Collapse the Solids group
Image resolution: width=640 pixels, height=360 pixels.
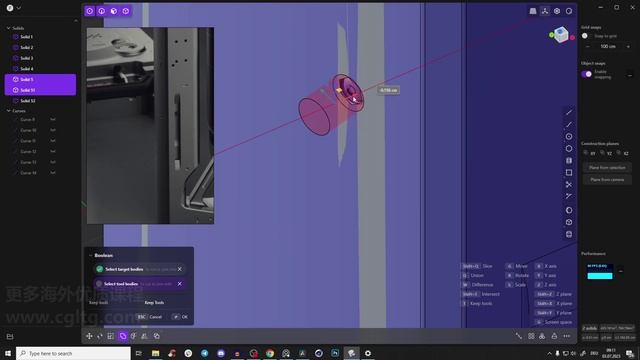(x=9, y=28)
